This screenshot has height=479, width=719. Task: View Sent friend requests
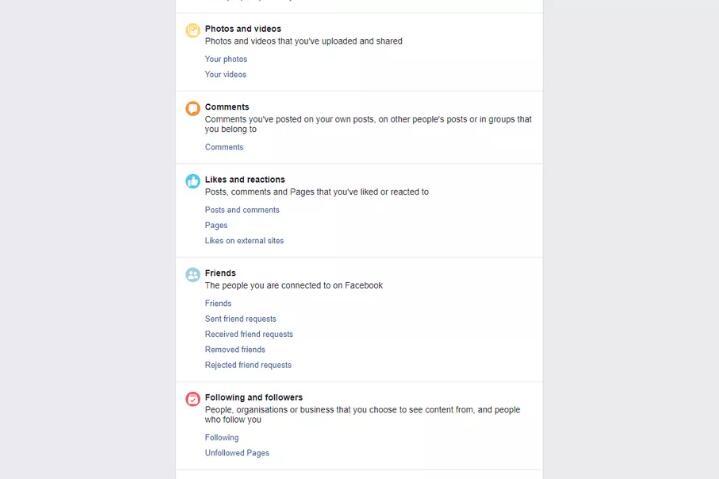coord(240,319)
